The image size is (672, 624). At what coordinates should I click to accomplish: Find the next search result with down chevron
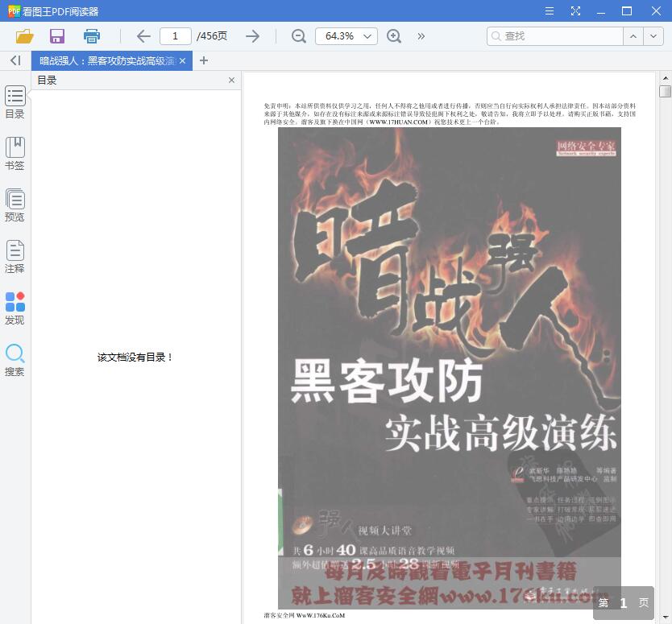(653, 36)
